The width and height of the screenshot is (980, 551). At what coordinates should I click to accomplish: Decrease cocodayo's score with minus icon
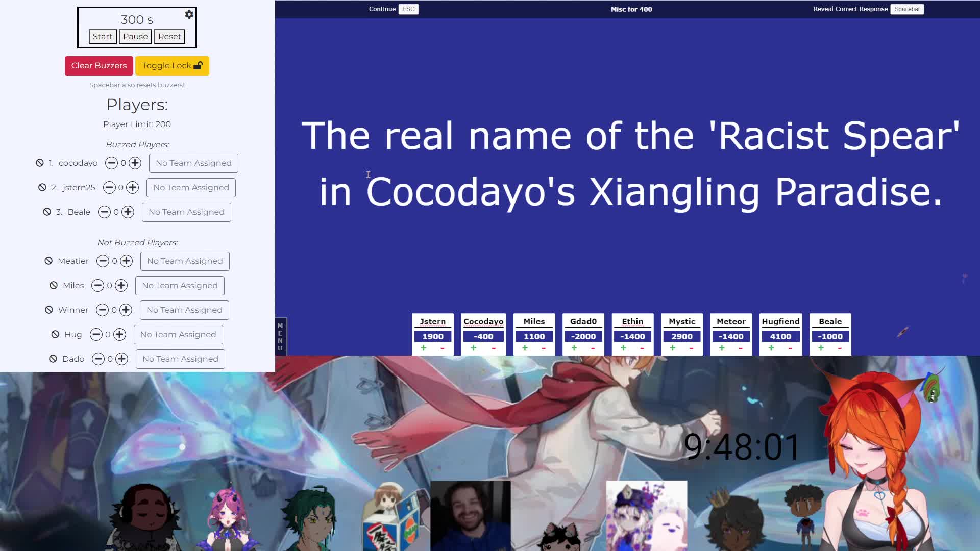coord(111,163)
